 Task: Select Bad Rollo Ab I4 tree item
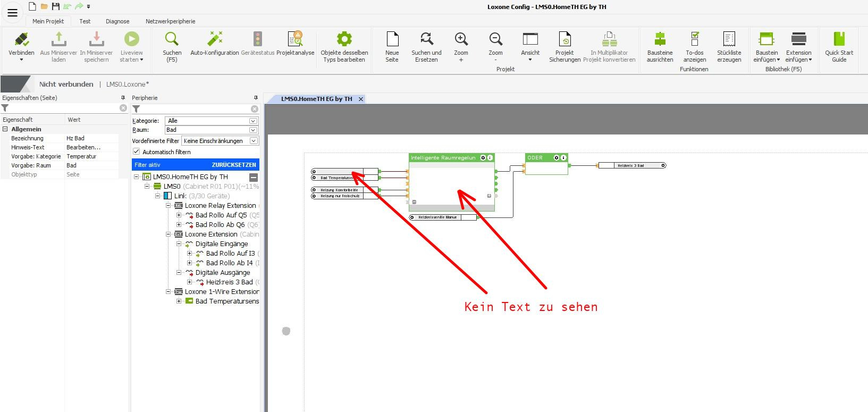coord(229,263)
